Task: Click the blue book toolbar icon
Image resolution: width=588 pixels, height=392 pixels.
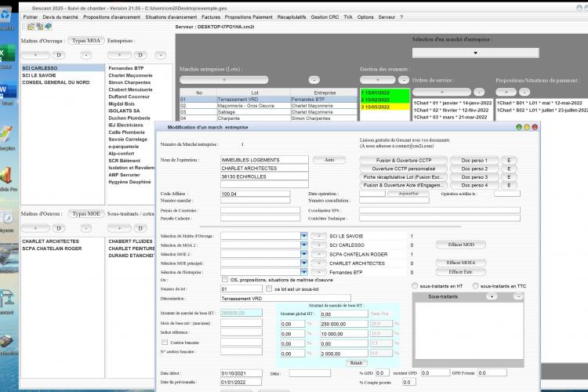Action: [48, 27]
